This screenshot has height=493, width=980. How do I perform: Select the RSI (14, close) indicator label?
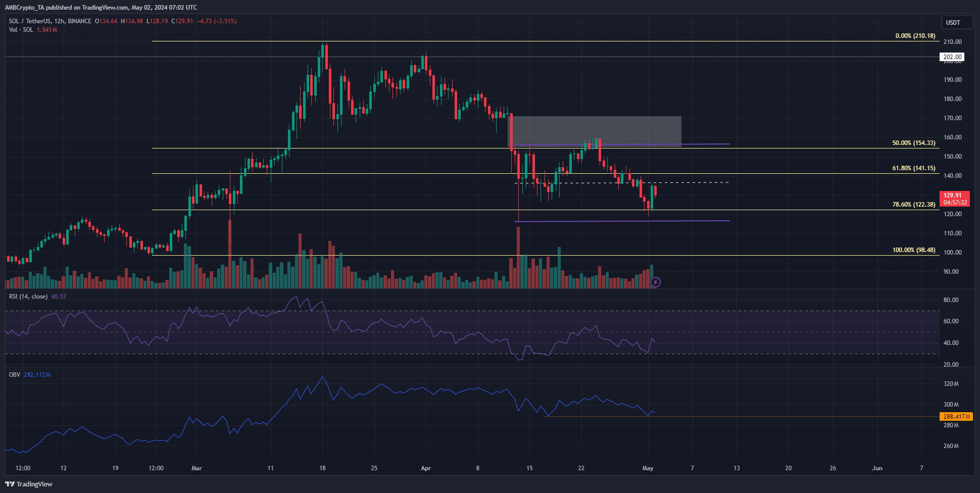coord(28,297)
